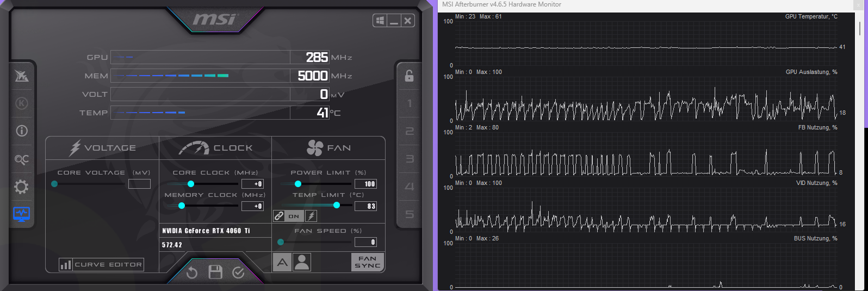Click the MSI dragon logo sidebar icon
868x291 pixels.
(22, 76)
